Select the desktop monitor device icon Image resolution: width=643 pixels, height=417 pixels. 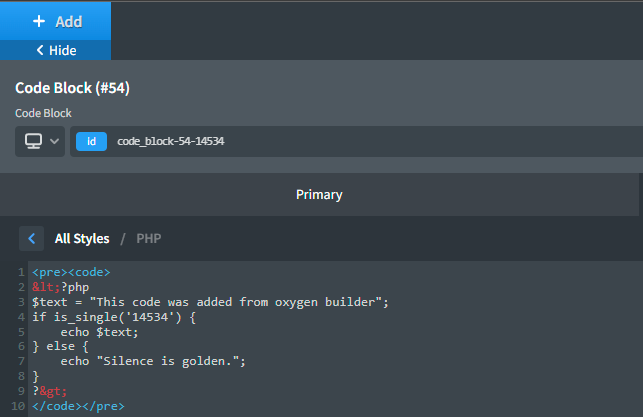click(x=33, y=141)
